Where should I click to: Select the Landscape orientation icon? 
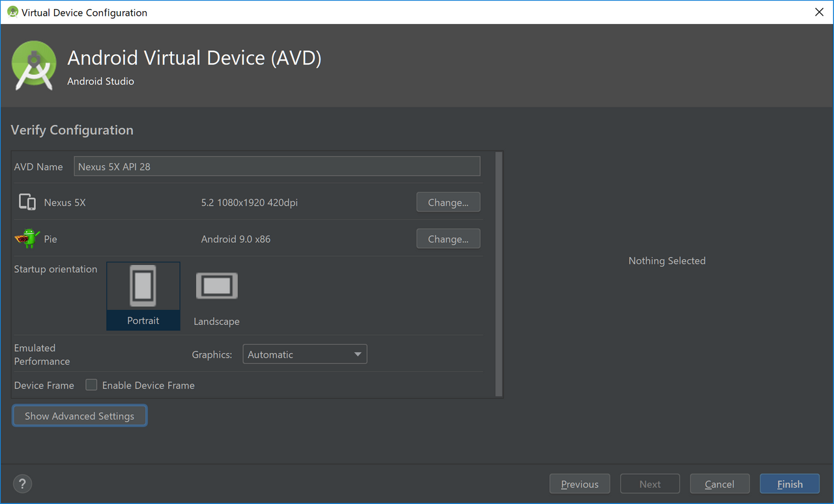(x=217, y=286)
